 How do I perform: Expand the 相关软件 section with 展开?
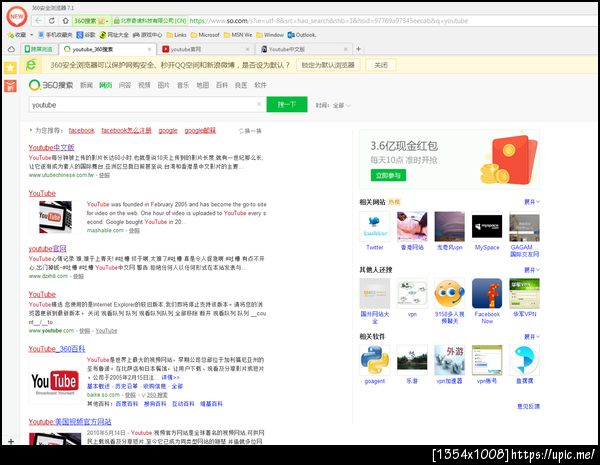click(532, 337)
